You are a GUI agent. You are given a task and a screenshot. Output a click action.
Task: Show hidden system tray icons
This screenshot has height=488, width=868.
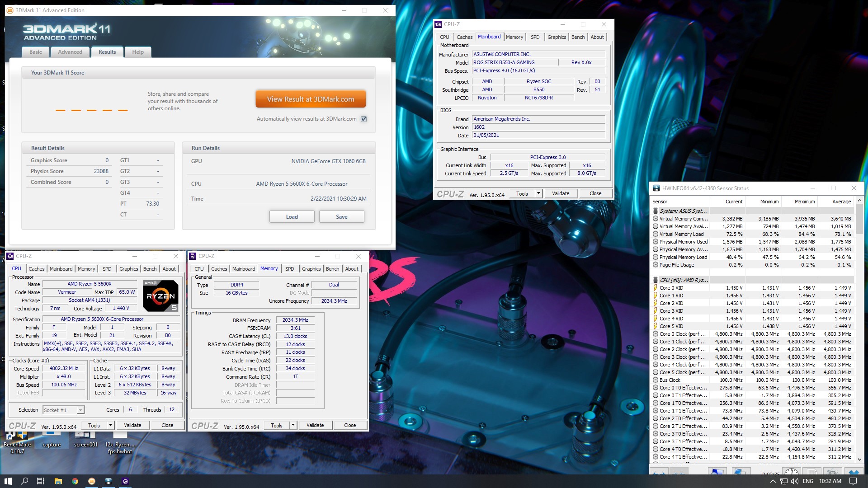click(x=773, y=481)
